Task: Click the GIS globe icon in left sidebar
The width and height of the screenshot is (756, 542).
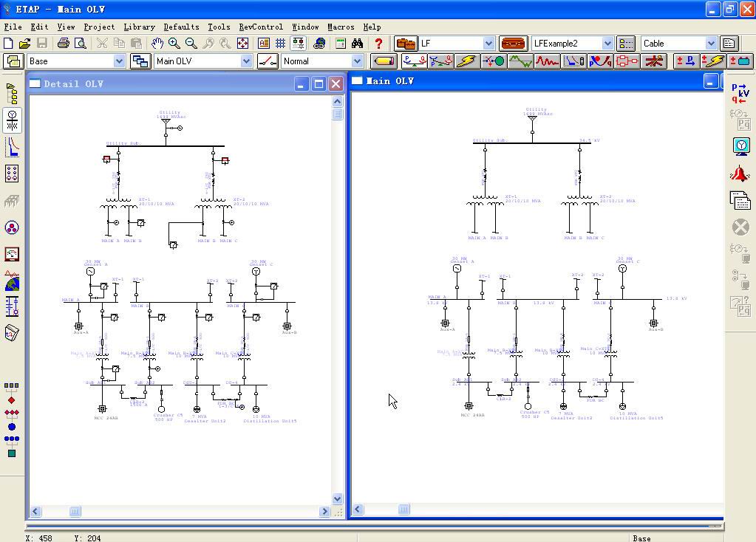Action: [x=12, y=281]
